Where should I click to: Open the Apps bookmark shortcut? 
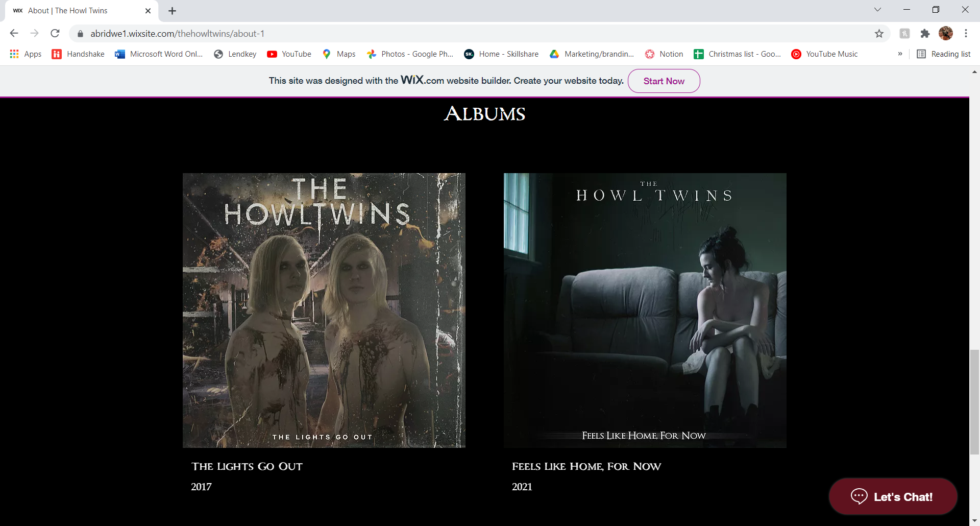[26, 54]
